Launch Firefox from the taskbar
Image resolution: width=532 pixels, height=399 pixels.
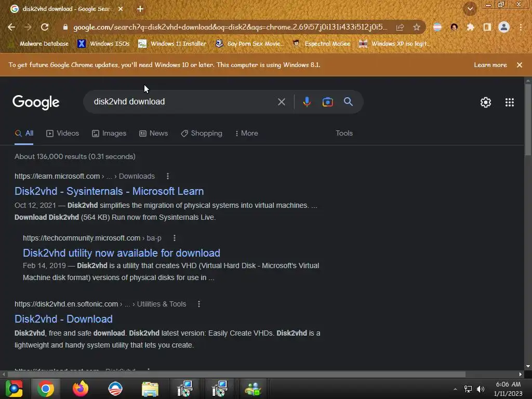click(81, 389)
